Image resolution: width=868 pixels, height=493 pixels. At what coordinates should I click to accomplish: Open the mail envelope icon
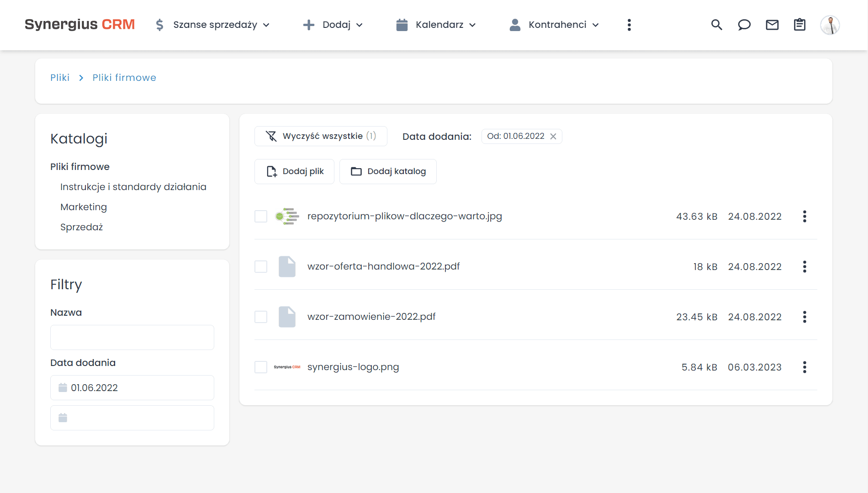tap(772, 25)
